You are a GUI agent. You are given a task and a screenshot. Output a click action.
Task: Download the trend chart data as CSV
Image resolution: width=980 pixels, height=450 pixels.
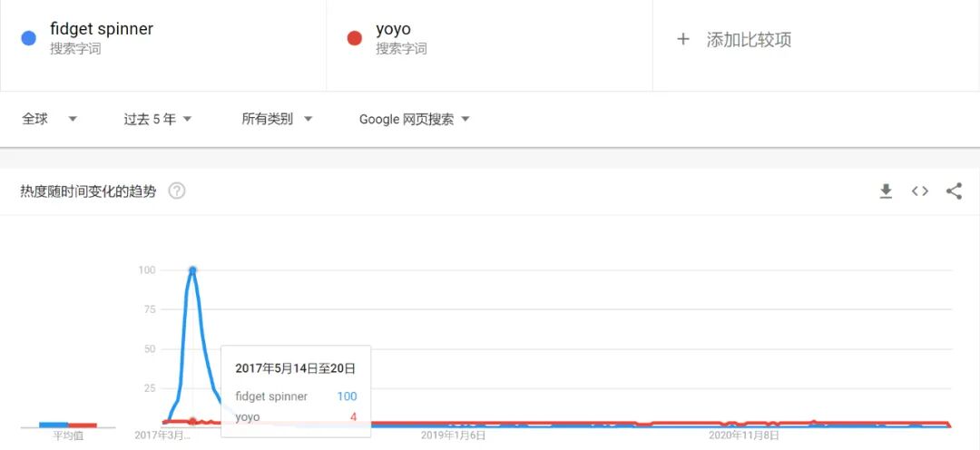(x=886, y=191)
